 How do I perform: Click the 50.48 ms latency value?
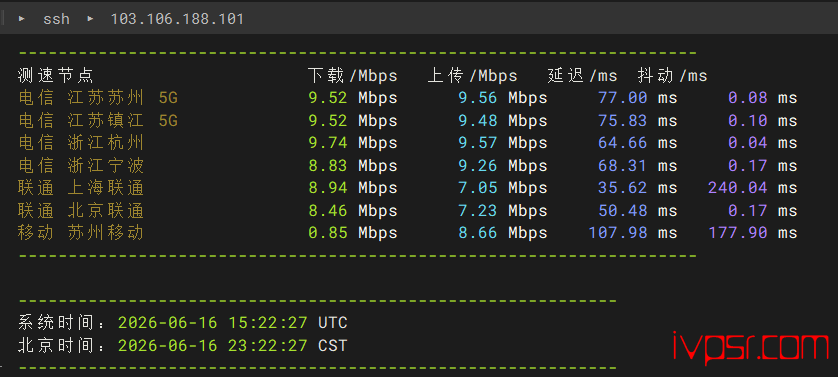click(638, 210)
